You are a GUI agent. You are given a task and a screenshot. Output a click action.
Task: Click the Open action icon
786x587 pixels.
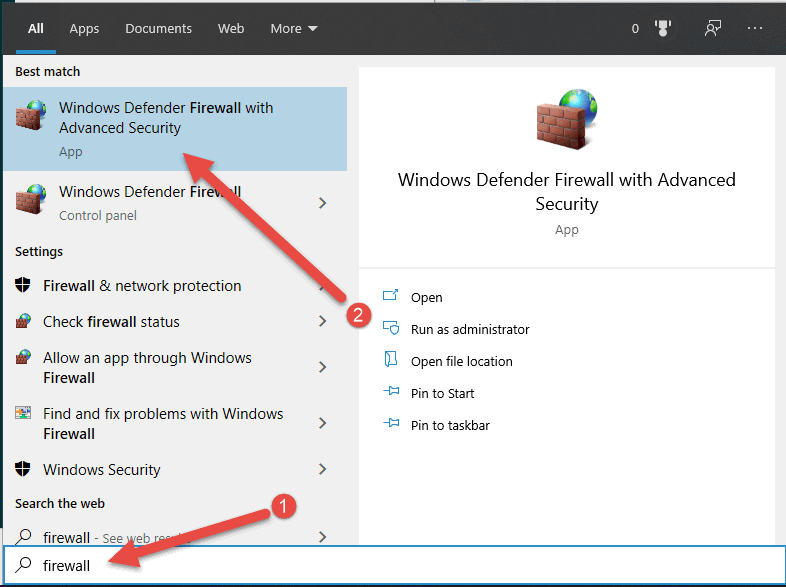[390, 295]
